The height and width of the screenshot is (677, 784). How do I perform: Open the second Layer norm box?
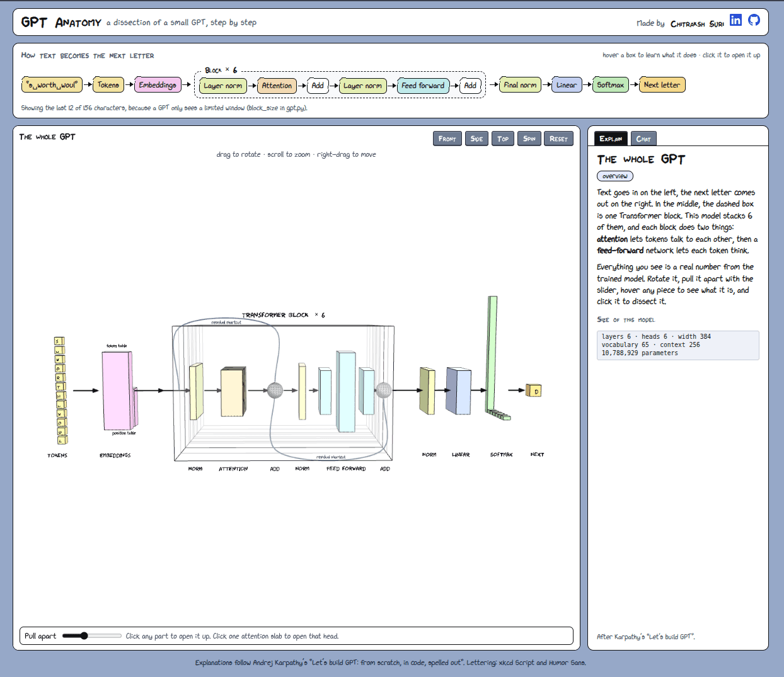point(362,86)
